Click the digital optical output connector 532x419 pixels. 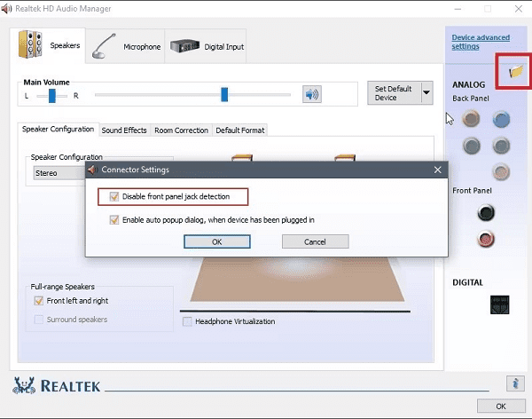click(499, 304)
